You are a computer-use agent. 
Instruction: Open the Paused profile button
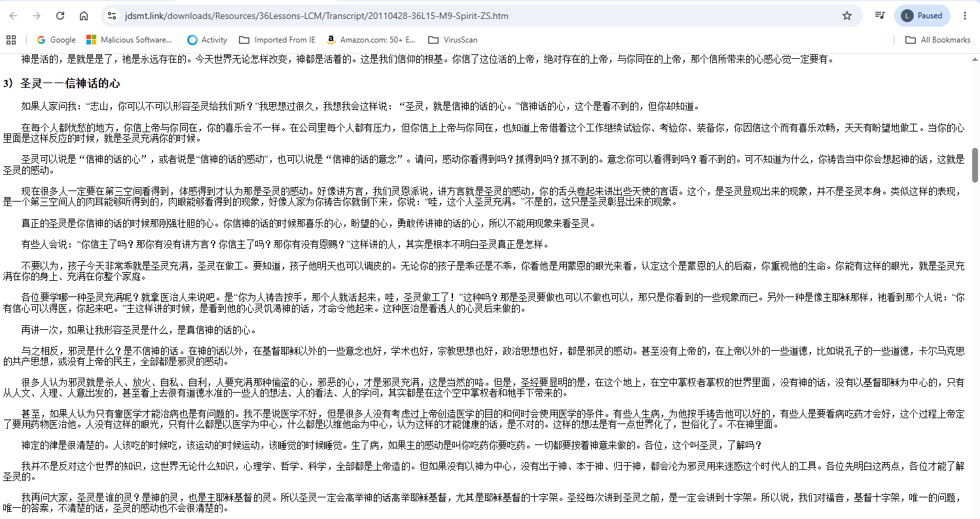[922, 16]
